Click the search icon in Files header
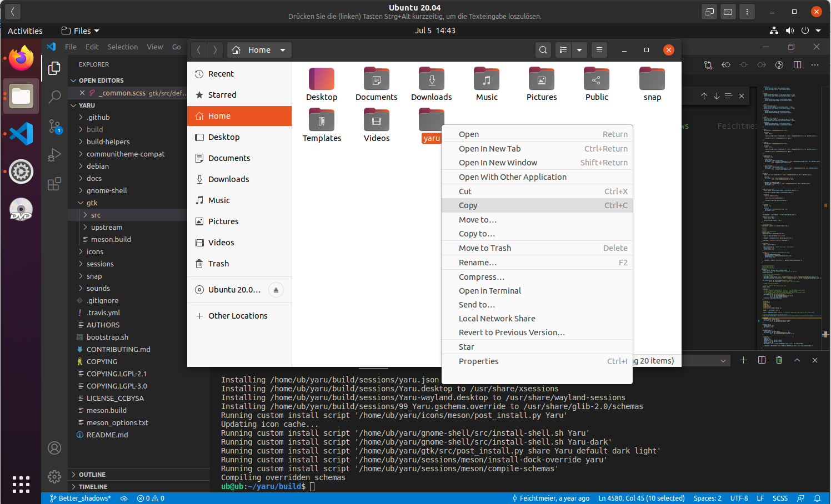Screen dimensions: 831x504 pyautogui.click(x=543, y=50)
